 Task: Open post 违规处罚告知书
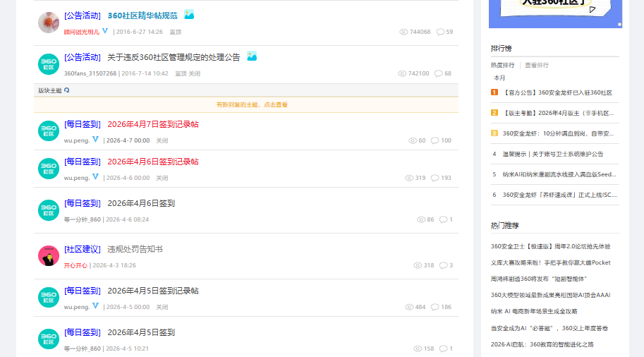[135, 249]
